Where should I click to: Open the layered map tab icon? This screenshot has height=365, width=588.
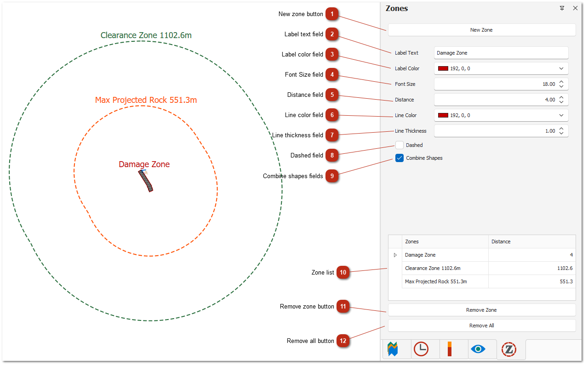(x=393, y=349)
